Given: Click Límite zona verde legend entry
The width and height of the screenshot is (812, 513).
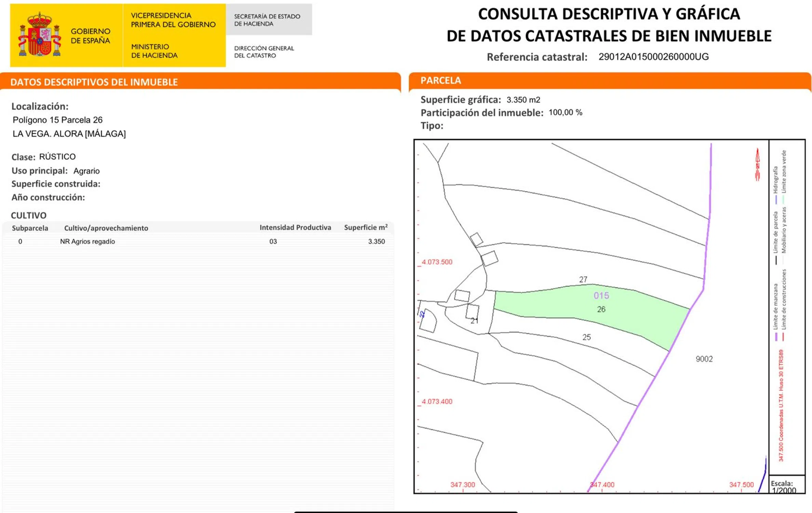Looking at the screenshot, I should (784, 176).
